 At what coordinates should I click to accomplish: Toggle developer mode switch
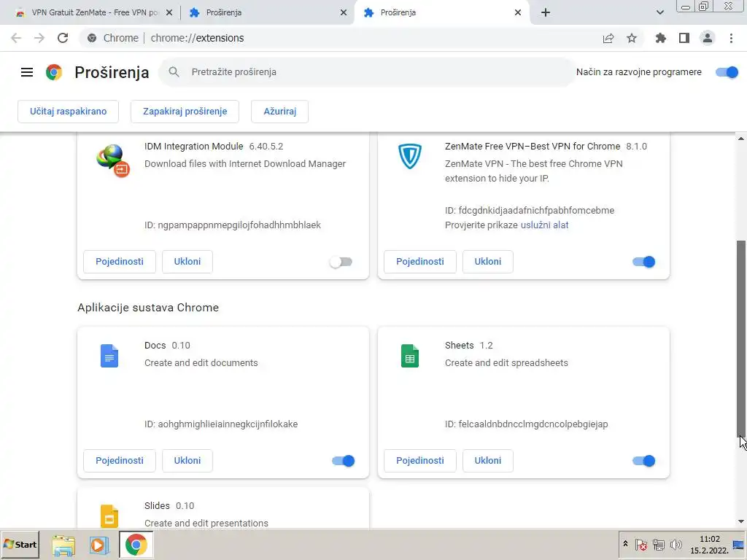[x=727, y=72]
